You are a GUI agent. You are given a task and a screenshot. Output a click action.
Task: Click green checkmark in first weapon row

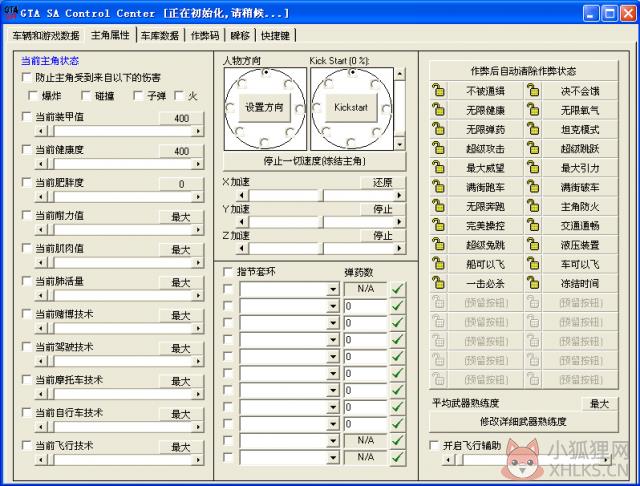[397, 289]
